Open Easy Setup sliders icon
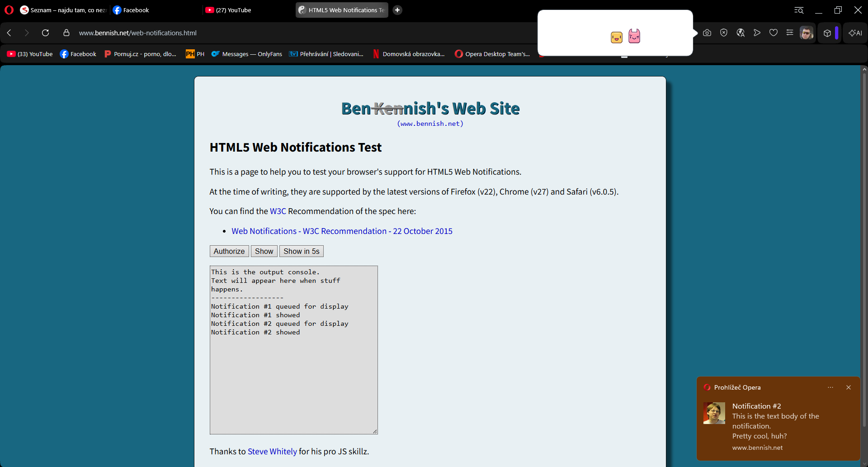 coord(790,33)
